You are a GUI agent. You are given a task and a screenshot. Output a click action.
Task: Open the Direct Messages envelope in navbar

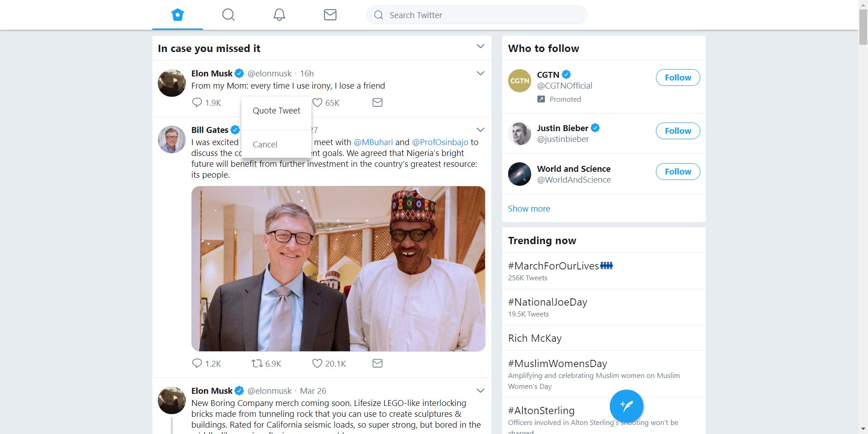coord(330,15)
